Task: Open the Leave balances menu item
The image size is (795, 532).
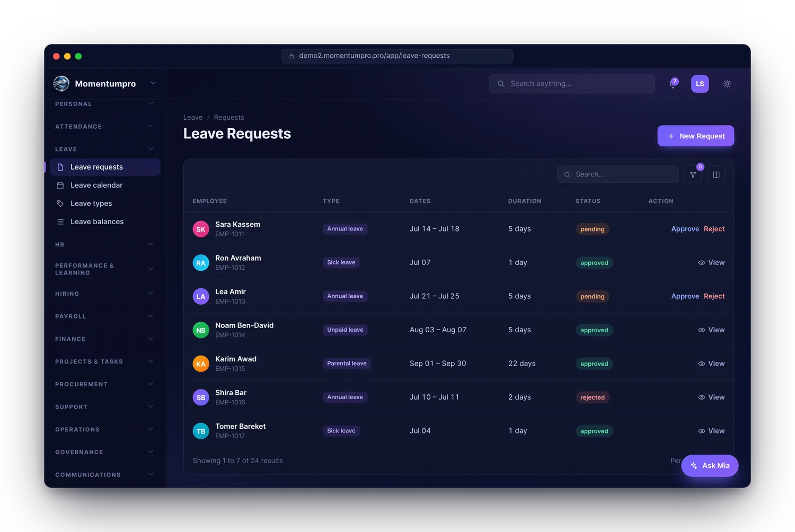Action: (105, 221)
